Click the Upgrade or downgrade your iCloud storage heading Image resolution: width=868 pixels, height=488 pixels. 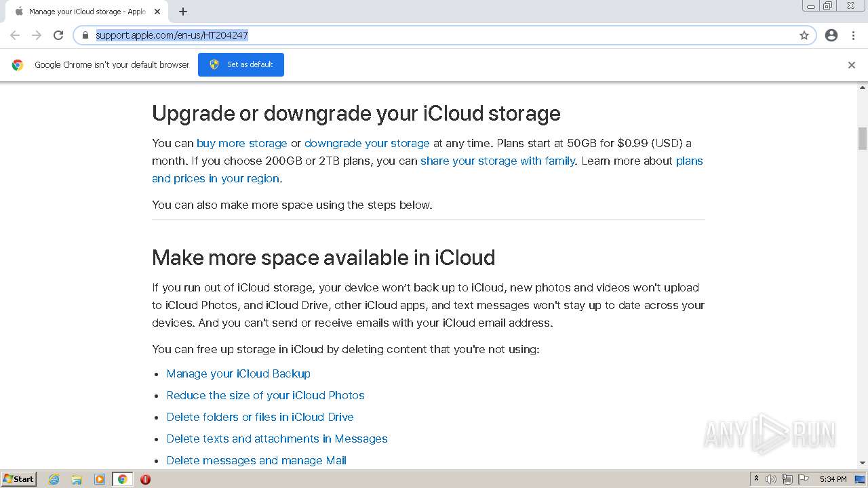click(356, 113)
